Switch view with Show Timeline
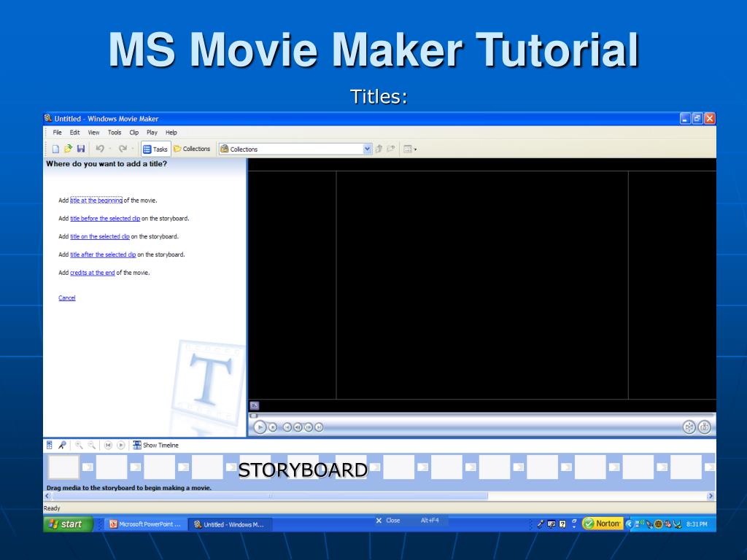This screenshot has height=560, width=747. pos(156,446)
